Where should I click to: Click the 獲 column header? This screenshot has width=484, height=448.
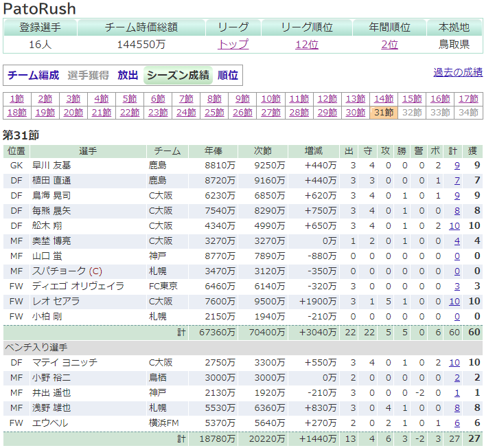[x=472, y=151]
